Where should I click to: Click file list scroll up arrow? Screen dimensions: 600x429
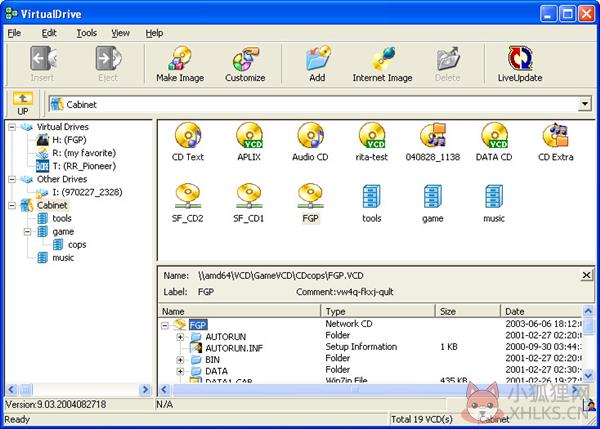(588, 310)
